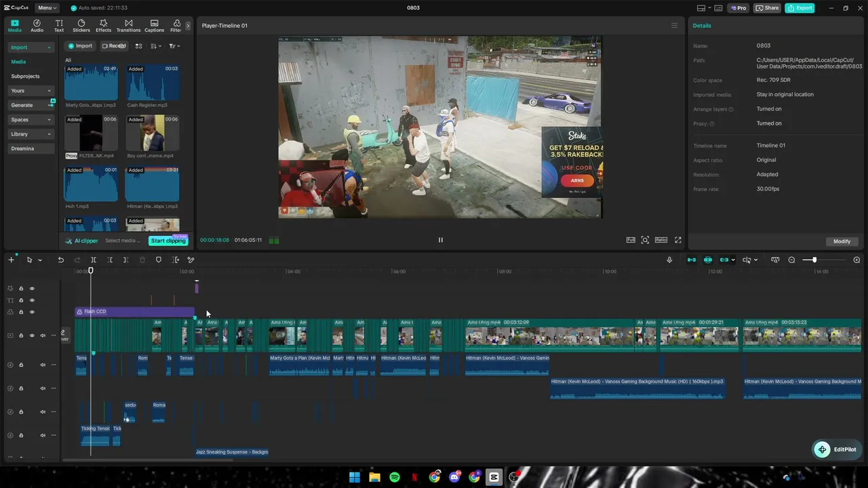The image size is (868, 488).
Task: Open the Transitions panel
Action: pyautogui.click(x=128, y=26)
